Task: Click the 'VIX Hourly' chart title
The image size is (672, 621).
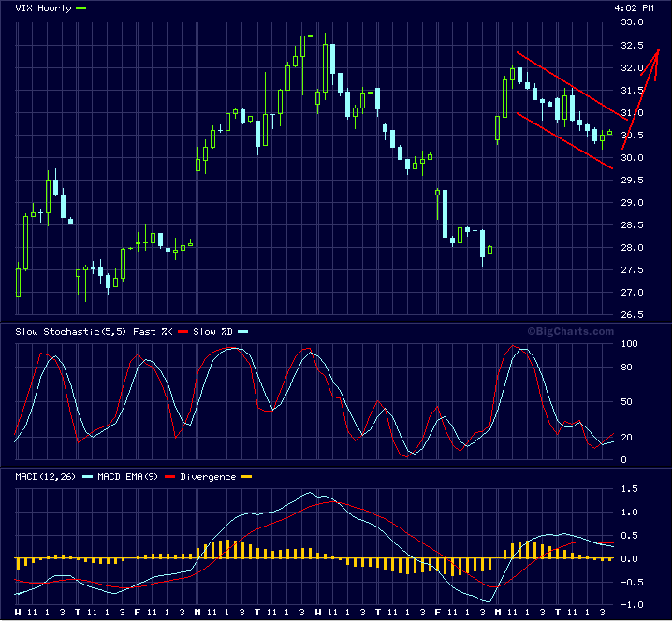Action: (x=43, y=8)
